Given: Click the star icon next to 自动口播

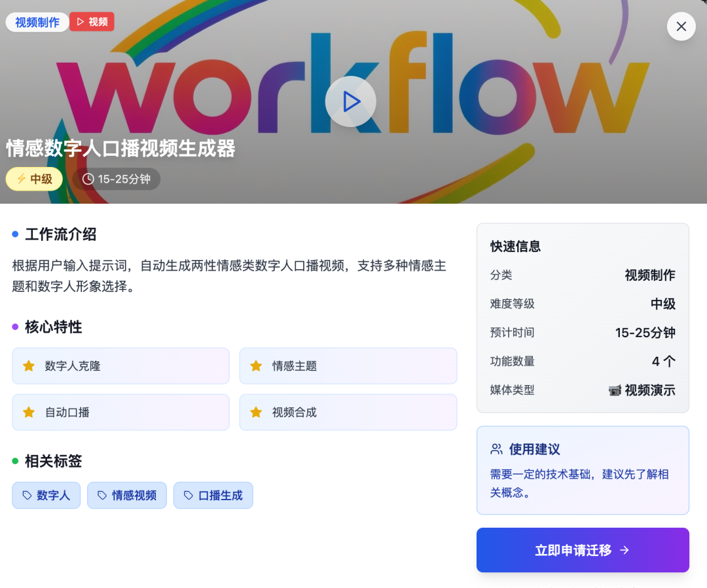Looking at the screenshot, I should pos(29,412).
